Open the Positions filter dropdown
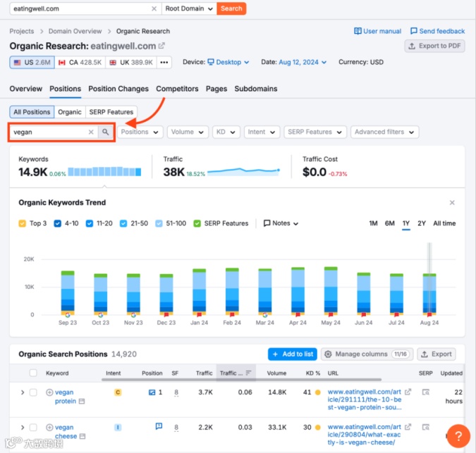This screenshot has width=476, height=453. click(140, 132)
